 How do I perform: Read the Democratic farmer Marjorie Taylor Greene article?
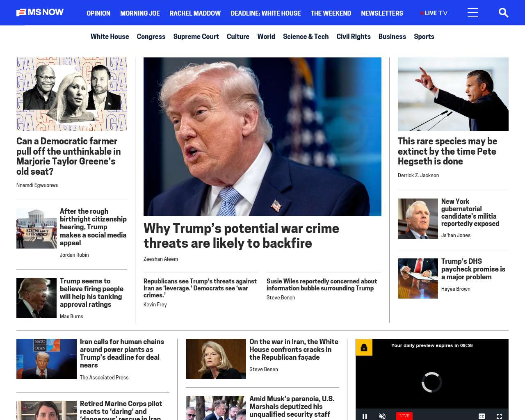pos(68,156)
